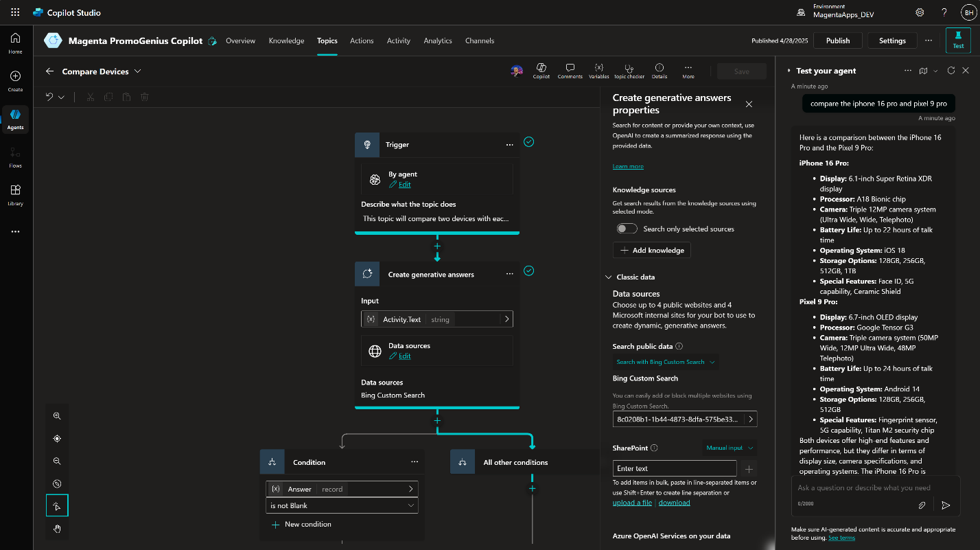
Task: Click the download link under SharePoint
Action: (674, 503)
